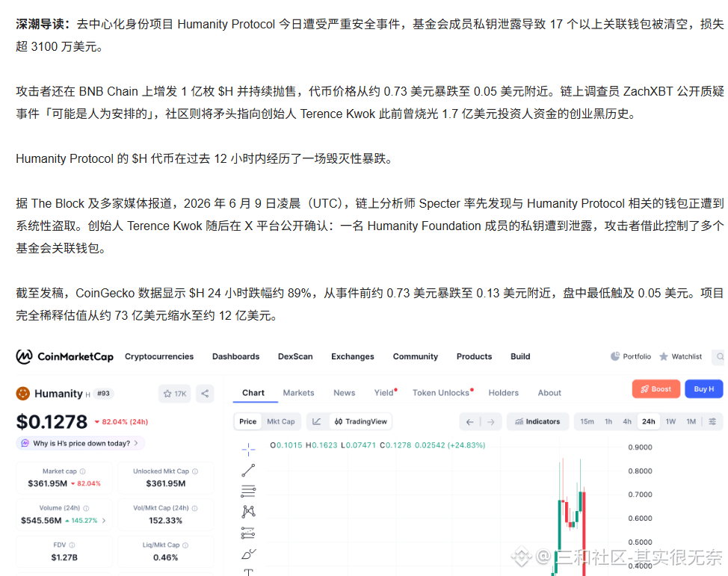Open Why is H's price down today
The image size is (728, 576).
(80, 443)
